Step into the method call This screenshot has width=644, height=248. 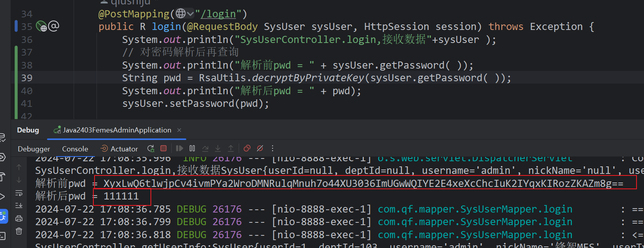[218, 148]
